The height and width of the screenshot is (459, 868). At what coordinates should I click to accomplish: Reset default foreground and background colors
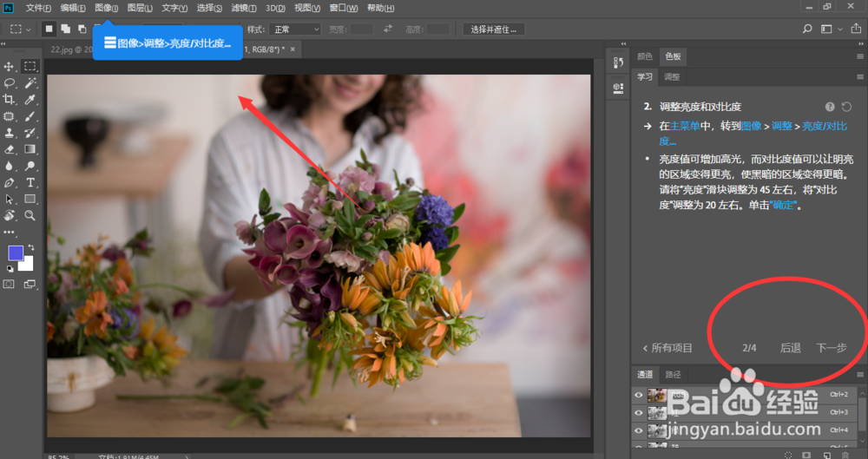(x=10, y=269)
